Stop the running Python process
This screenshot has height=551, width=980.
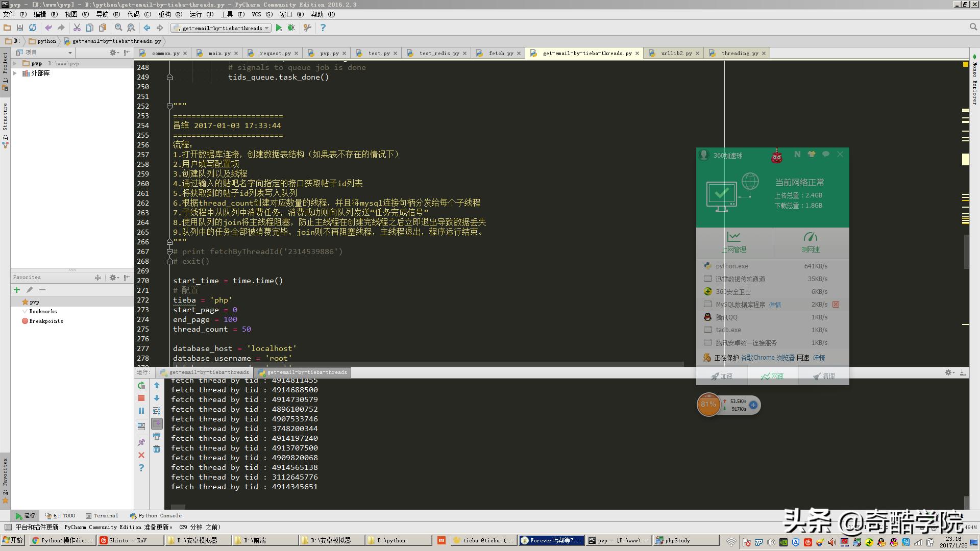point(141,397)
